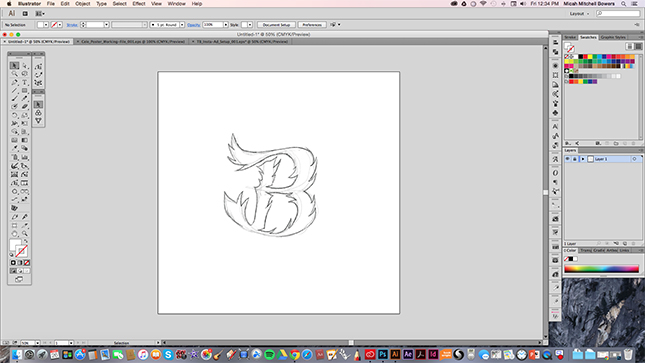Screen dimensions: 645x363
Task: Select the black arrow Selection tool
Action: click(x=14, y=66)
